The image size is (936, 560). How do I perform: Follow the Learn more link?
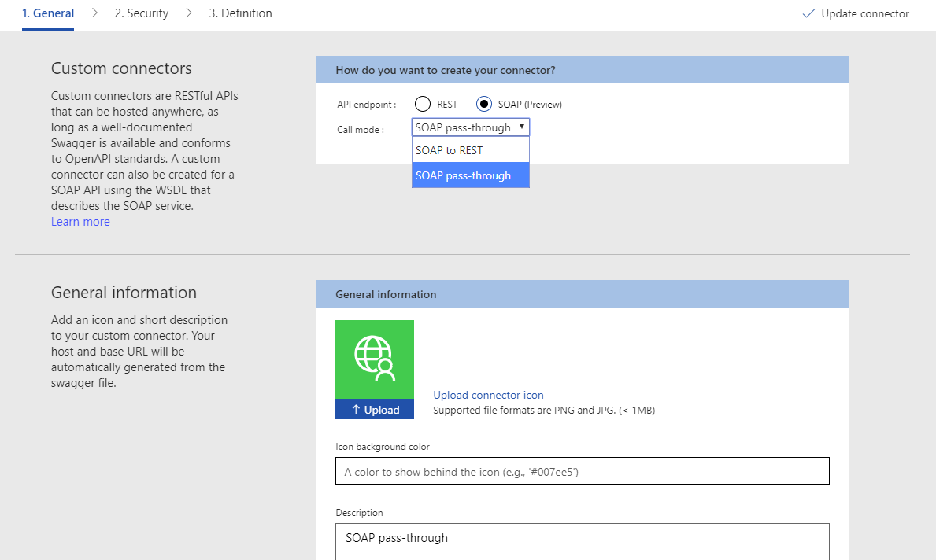pyautogui.click(x=80, y=222)
